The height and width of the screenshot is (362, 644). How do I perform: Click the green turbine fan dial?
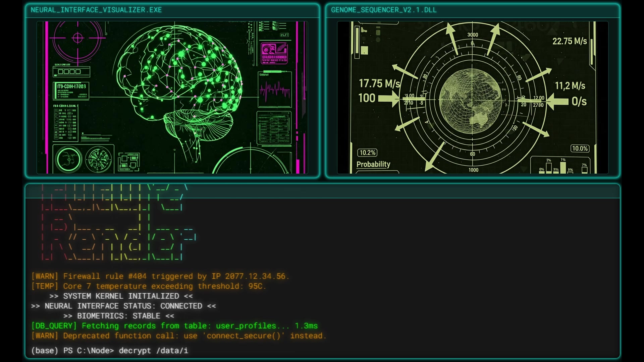pyautogui.click(x=98, y=160)
